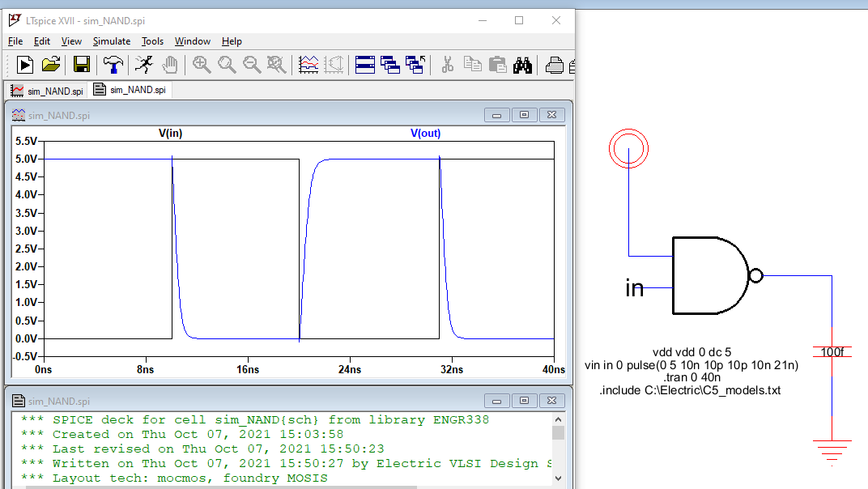Image resolution: width=868 pixels, height=489 pixels.
Task: Open the Tools menu
Action: pyautogui.click(x=152, y=41)
